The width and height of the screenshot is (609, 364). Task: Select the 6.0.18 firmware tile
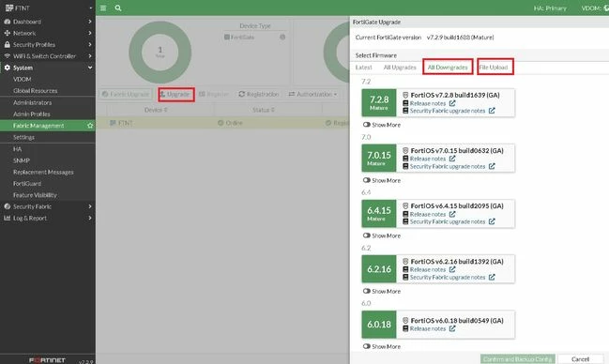[x=379, y=325]
